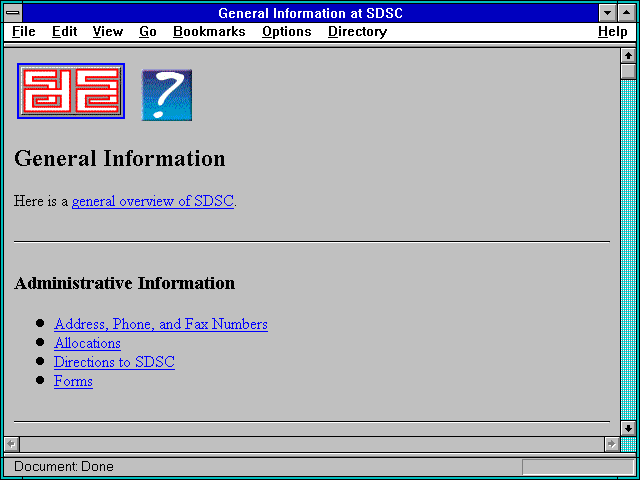Click the horizontal scrollbar right arrow
Image resolution: width=640 pixels, height=480 pixels.
[612, 444]
